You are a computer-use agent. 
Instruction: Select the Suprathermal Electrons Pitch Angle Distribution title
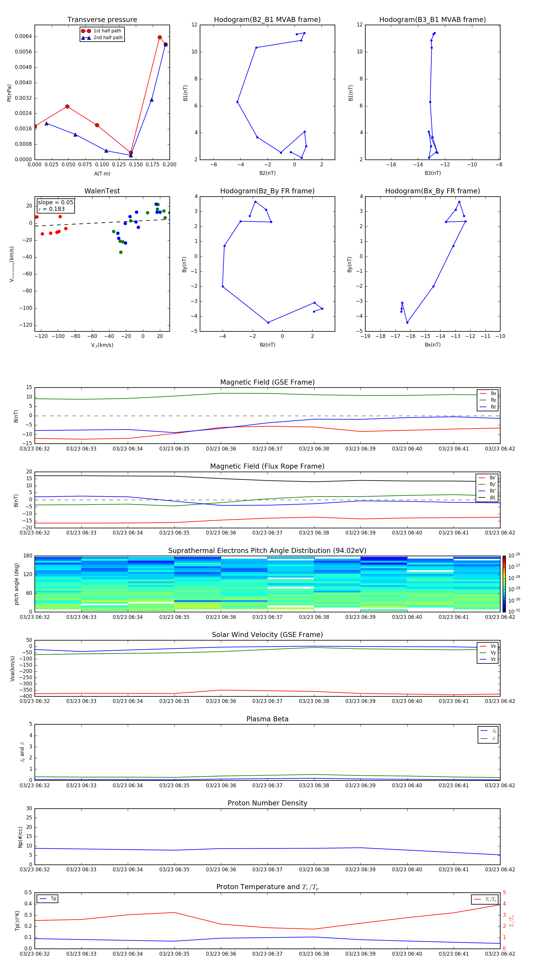click(267, 551)
